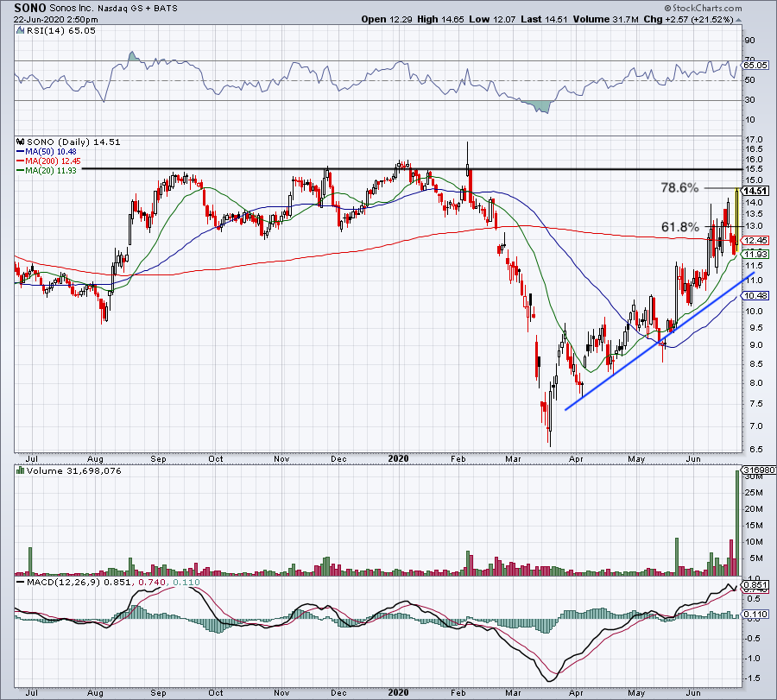This screenshot has width=777, height=700.
Task: Click the MACD(12,26,9) legend text
Action: coord(63,582)
